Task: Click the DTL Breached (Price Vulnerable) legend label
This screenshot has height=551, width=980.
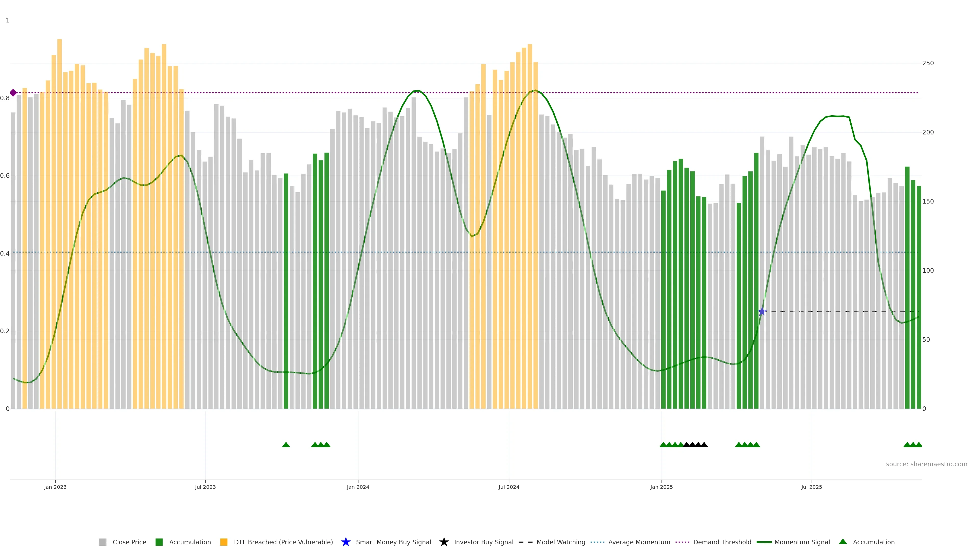Action: tap(283, 542)
